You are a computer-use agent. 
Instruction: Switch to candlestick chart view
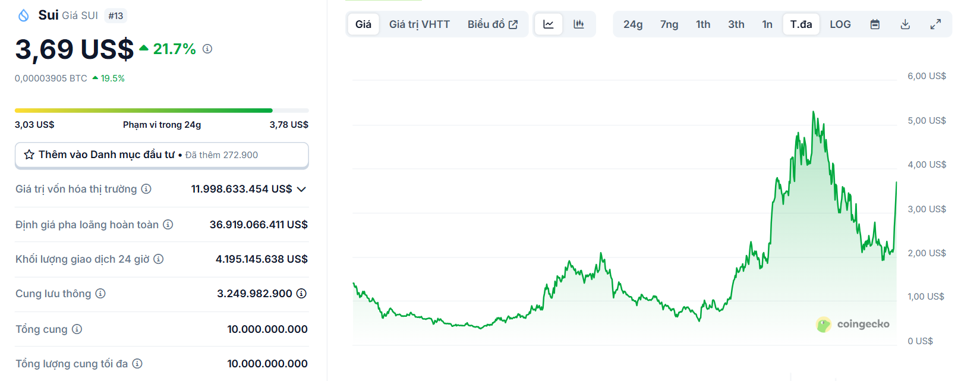tap(579, 24)
